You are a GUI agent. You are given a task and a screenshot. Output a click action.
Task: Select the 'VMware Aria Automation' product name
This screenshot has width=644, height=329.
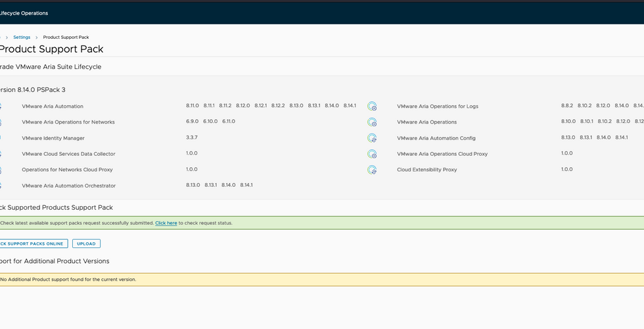click(53, 106)
